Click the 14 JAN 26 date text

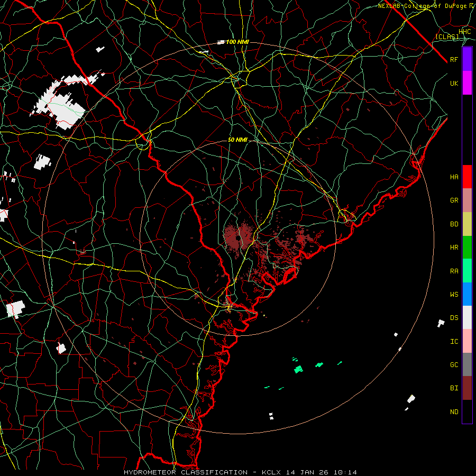(307, 472)
